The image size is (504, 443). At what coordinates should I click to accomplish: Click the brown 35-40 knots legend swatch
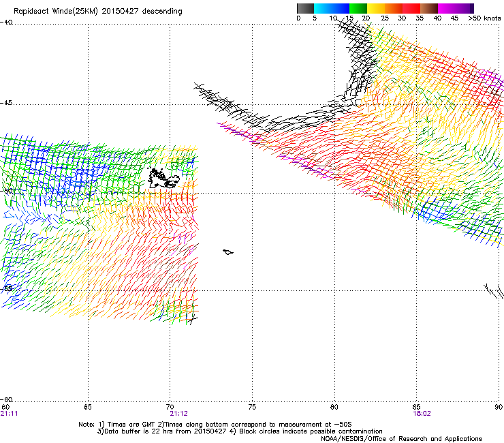coord(429,8)
